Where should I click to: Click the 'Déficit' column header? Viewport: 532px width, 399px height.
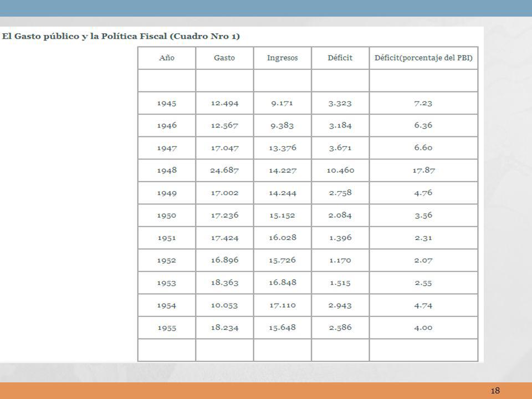tap(340, 58)
